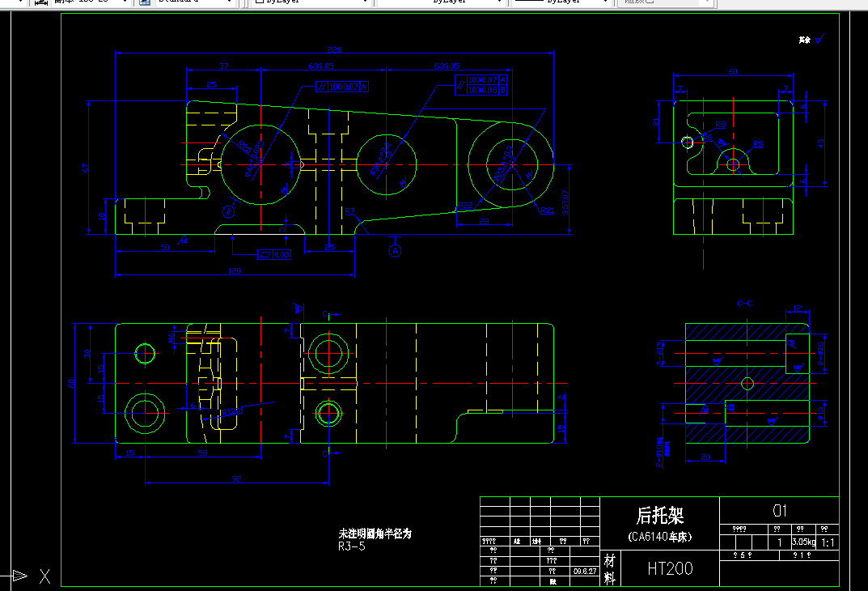Viewport: 868px width, 591px height.
Task: Select the R7 radius label
Action: (349, 211)
